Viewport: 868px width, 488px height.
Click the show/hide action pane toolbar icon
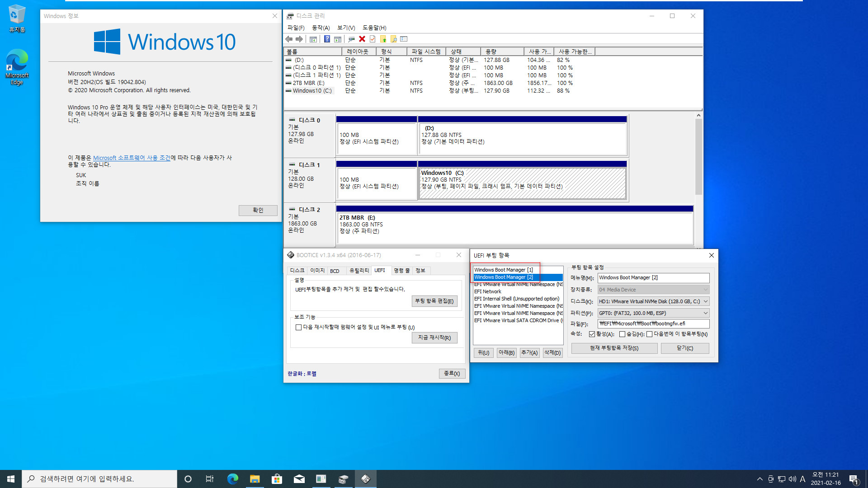tap(337, 39)
